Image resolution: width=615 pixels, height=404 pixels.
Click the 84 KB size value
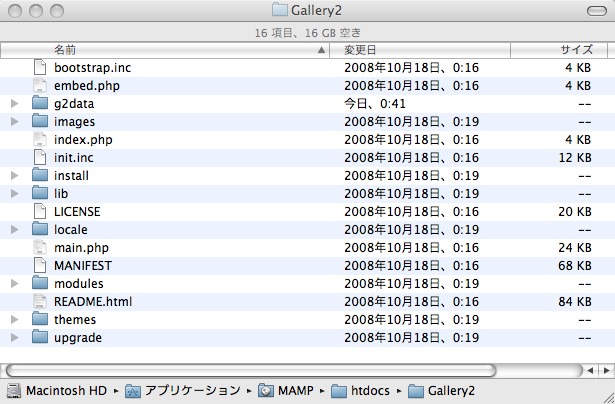575,301
